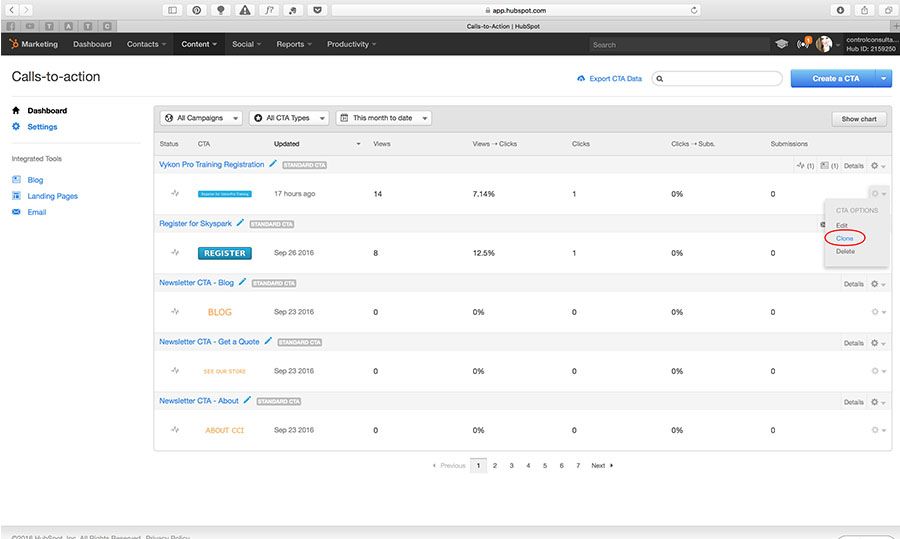Click the warning triangle extension icon
900x539 pixels.
[245, 10]
